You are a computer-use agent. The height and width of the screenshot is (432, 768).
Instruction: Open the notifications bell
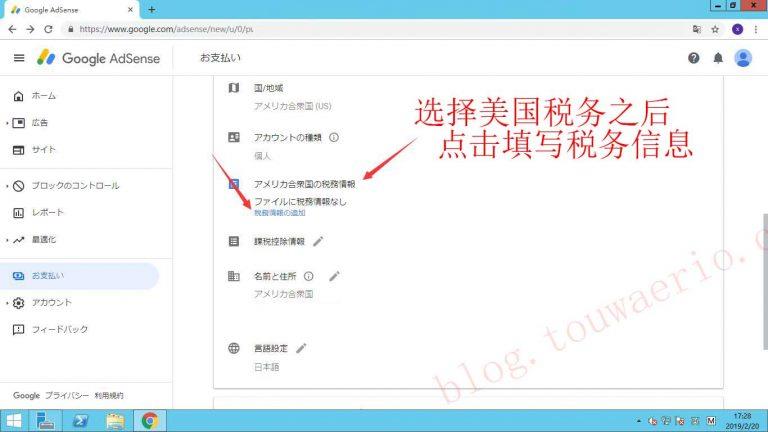(x=718, y=58)
